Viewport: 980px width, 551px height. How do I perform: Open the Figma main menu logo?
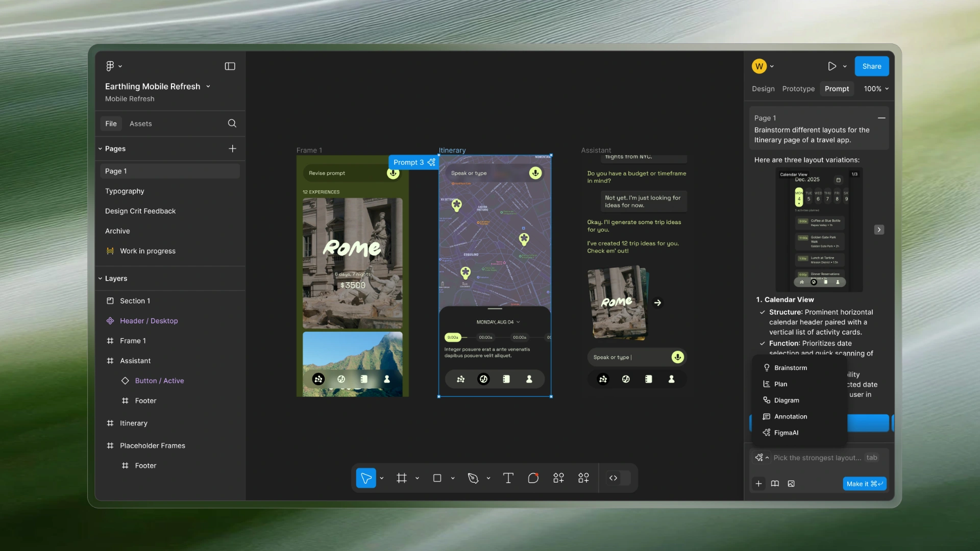click(x=110, y=66)
